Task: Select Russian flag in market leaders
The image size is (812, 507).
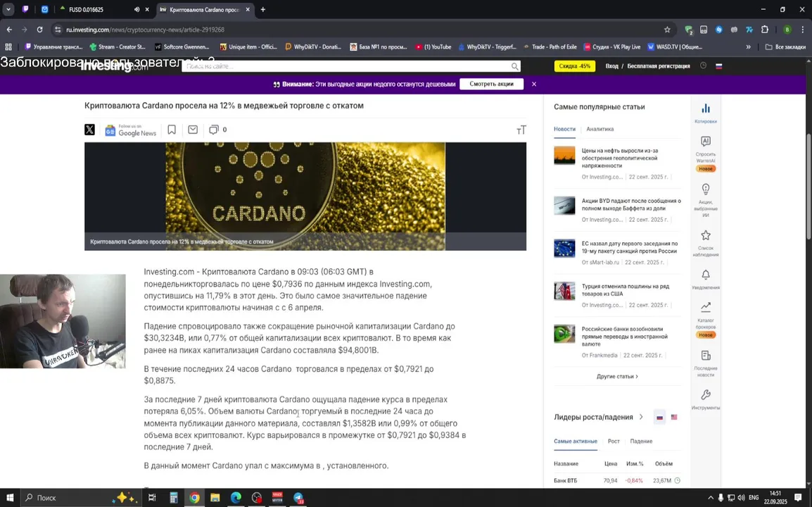Action: point(659,417)
